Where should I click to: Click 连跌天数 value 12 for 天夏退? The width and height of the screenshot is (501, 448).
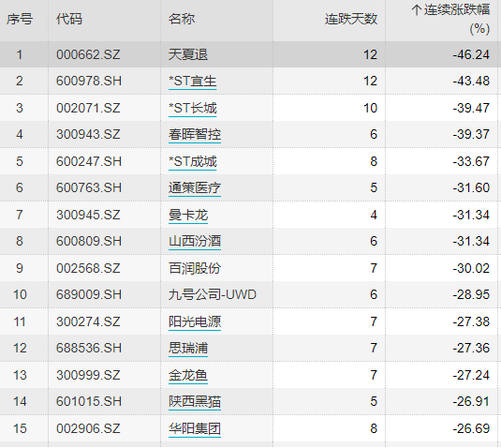coord(370,54)
